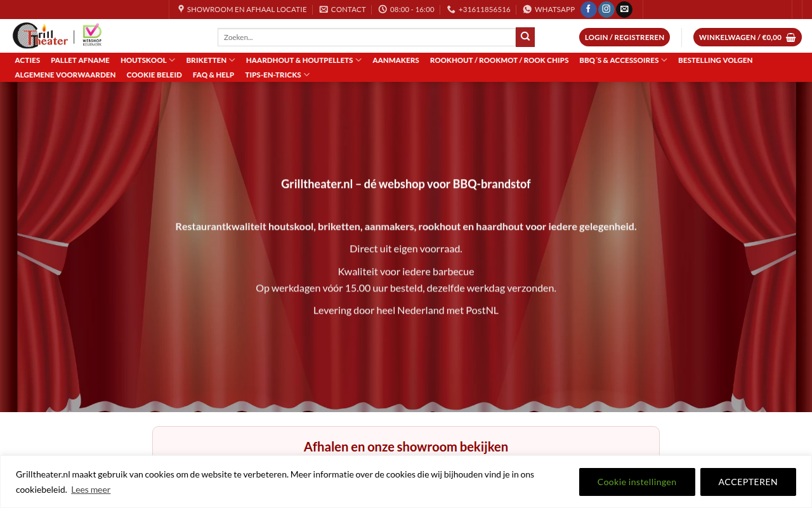Screen dimensions: 812x508
Task: Click the Login / Registreren button
Action: coord(624,37)
